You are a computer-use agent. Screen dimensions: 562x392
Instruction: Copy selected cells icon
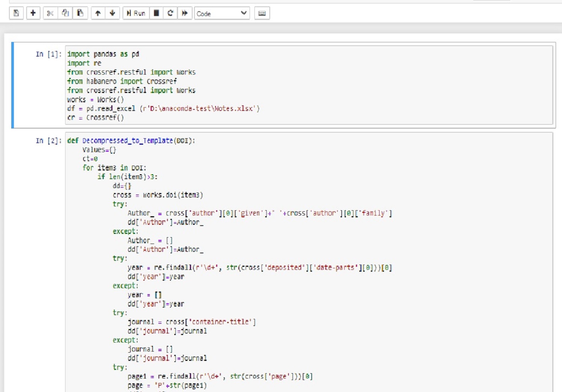pos(65,13)
